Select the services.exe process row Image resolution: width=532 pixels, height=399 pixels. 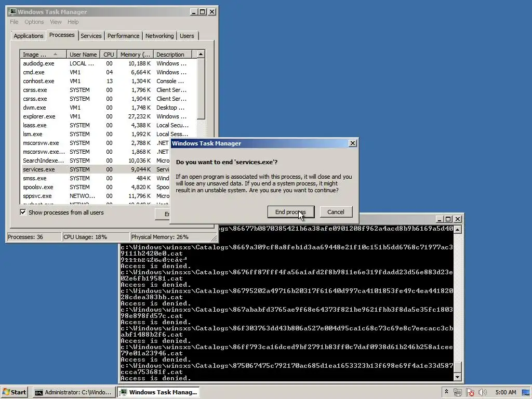click(95, 169)
